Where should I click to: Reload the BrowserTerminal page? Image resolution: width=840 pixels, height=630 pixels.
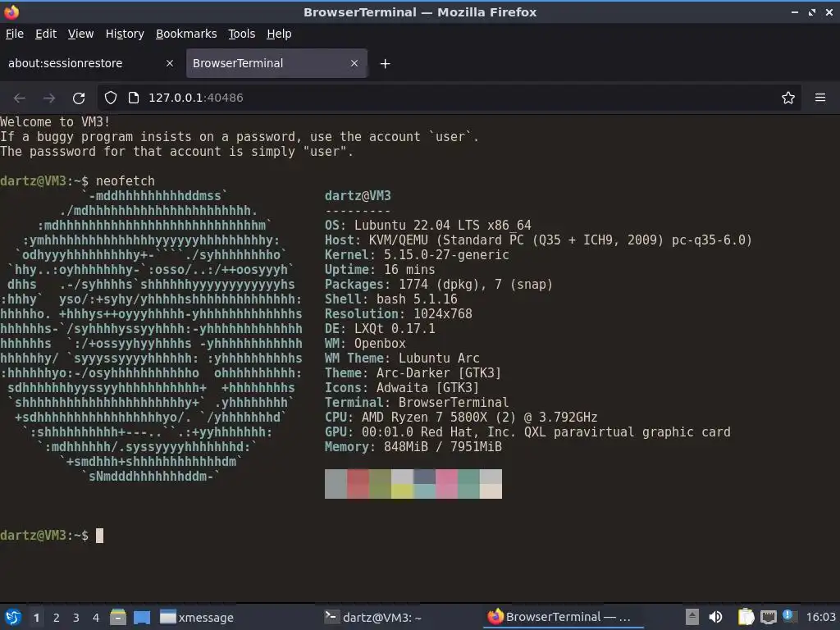coord(79,98)
